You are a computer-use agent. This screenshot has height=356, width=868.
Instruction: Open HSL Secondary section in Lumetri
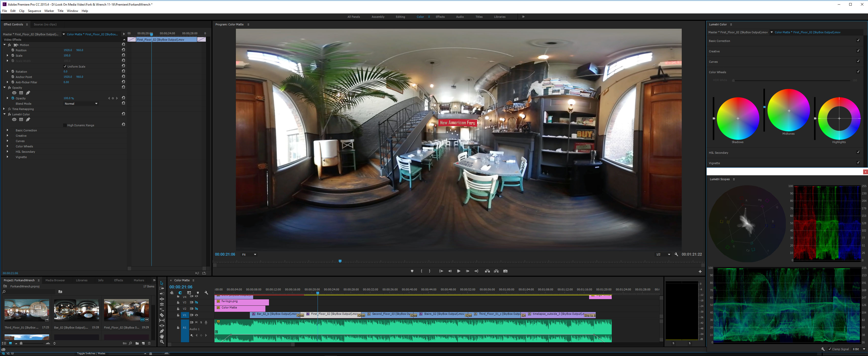tap(718, 153)
